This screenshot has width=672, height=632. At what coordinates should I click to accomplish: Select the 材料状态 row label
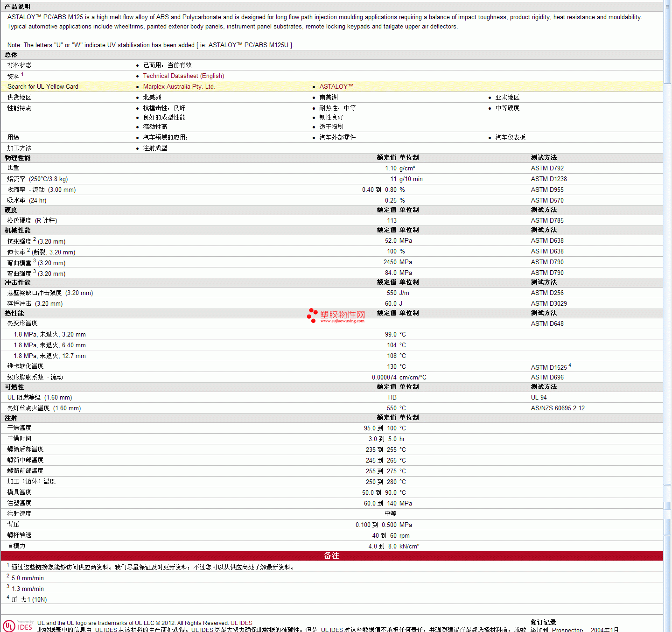click(20, 65)
